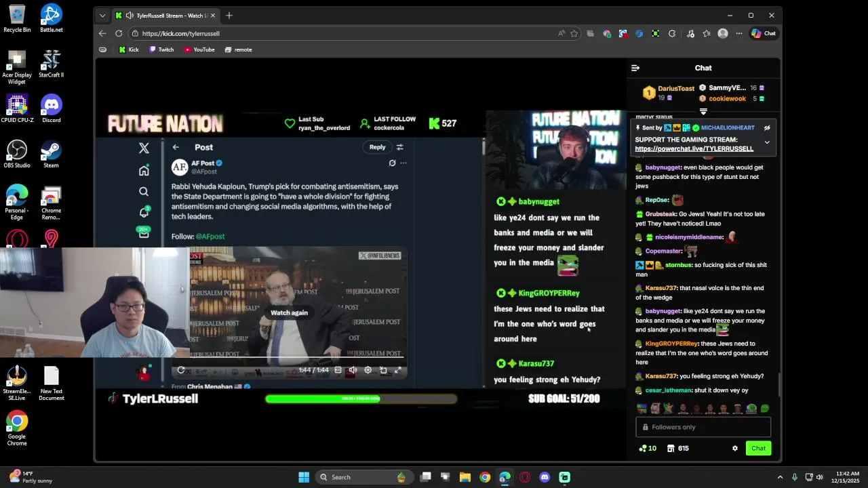Replay the tweet video
The height and width of the screenshot is (488, 868).
pos(181,370)
